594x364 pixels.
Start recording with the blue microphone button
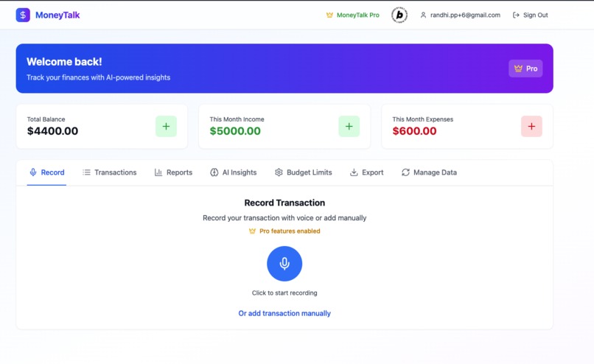pyautogui.click(x=284, y=264)
